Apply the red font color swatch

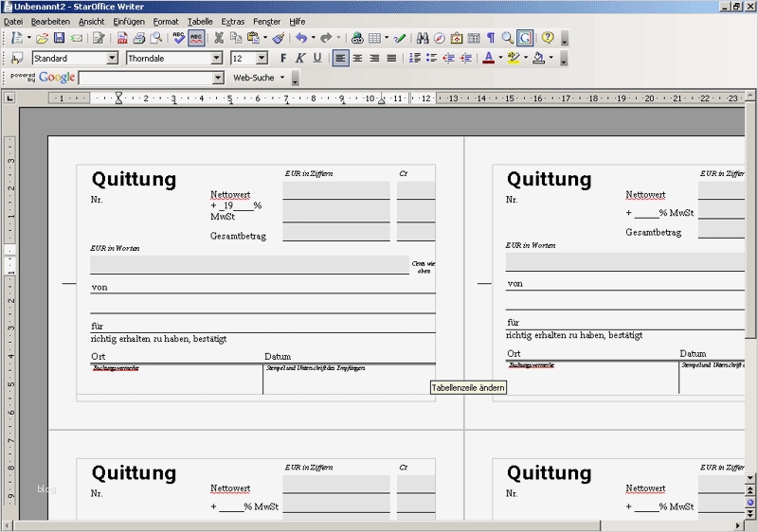coord(487,59)
